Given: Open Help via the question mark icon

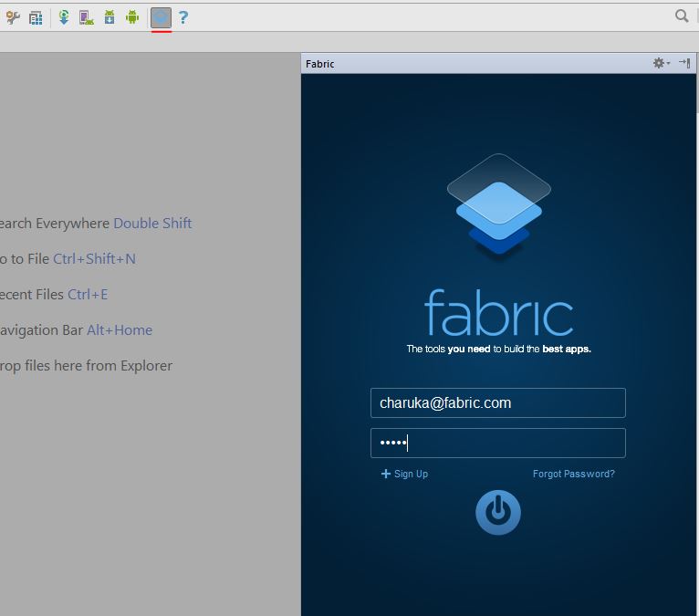Looking at the screenshot, I should 183,18.
